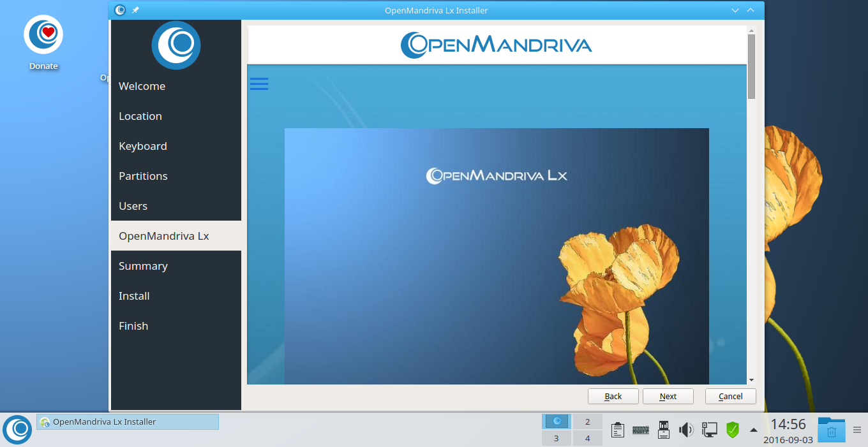
Task: Open the Donate desktop icon
Action: click(x=43, y=42)
